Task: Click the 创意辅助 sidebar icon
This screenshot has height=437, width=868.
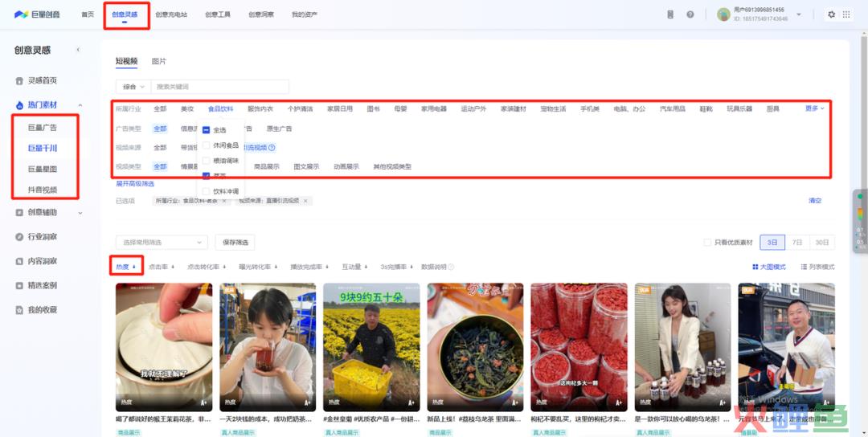Action: pyautogui.click(x=19, y=212)
